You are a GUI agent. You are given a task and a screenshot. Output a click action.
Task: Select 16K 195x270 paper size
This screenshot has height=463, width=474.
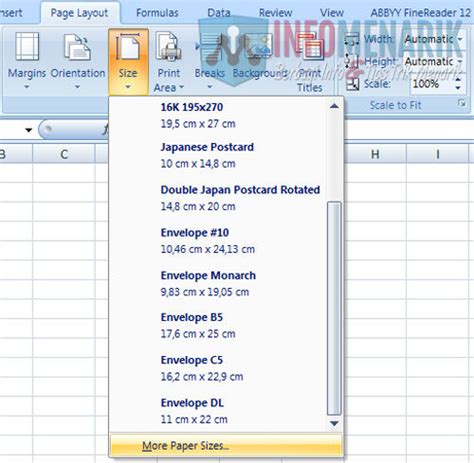218,115
